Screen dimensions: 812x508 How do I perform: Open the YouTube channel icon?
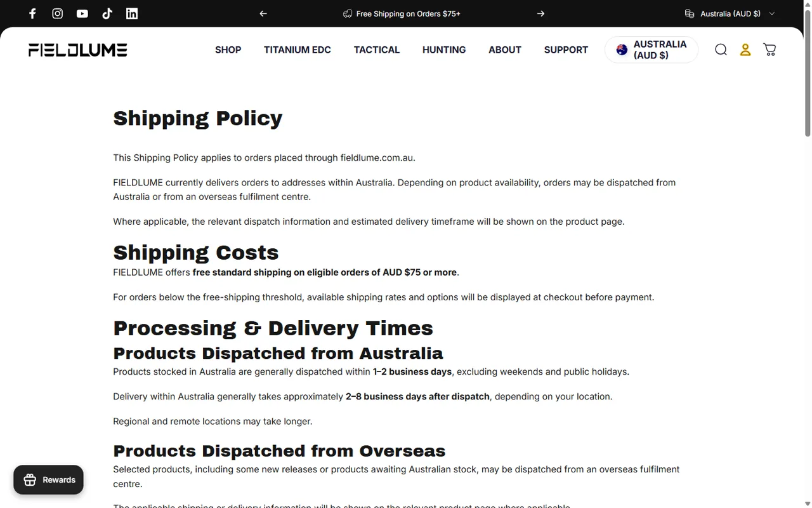[82, 13]
